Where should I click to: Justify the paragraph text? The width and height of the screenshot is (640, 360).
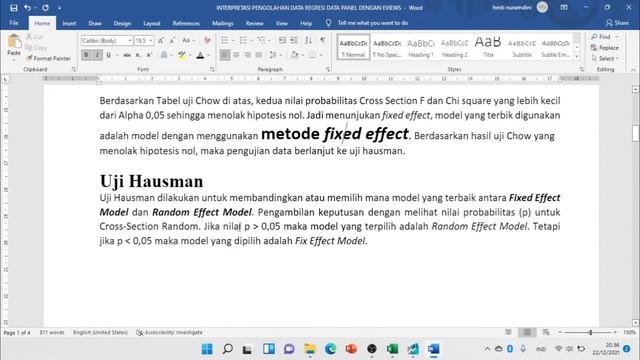[259, 55]
